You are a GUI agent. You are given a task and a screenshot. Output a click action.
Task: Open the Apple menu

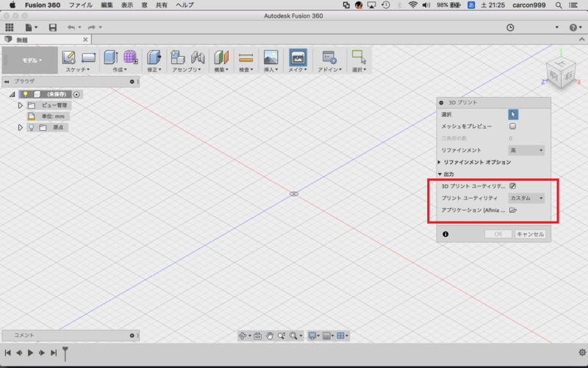point(12,5)
